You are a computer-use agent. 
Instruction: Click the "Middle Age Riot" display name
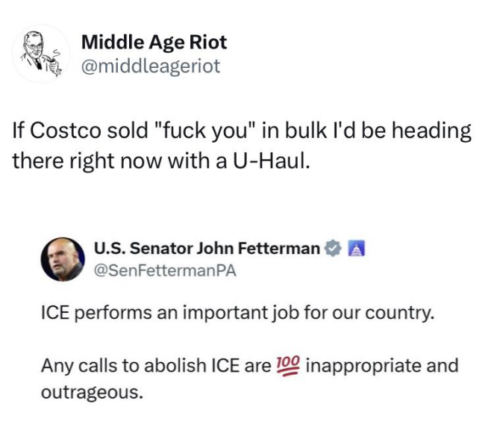pos(153,42)
